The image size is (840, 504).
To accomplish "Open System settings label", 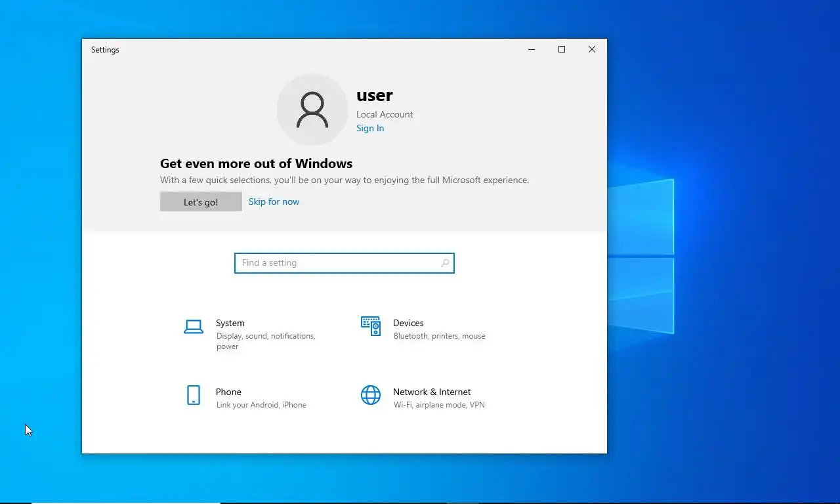I will click(230, 323).
